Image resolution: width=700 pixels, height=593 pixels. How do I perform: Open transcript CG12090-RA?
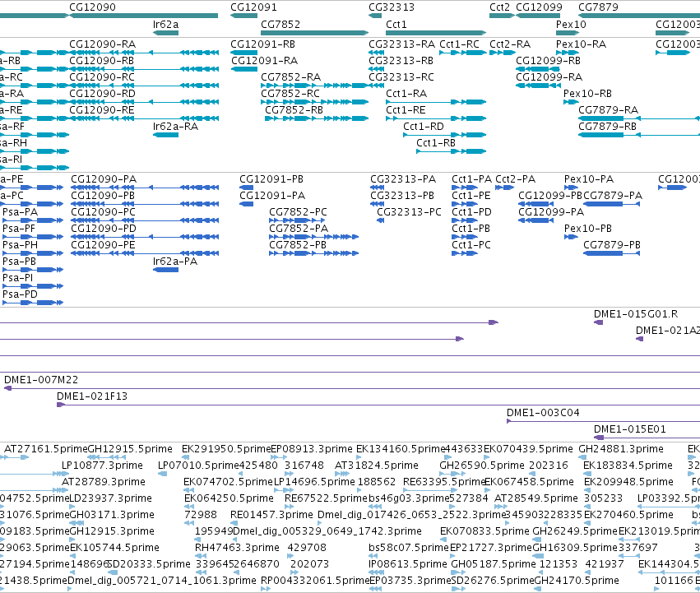144,53
